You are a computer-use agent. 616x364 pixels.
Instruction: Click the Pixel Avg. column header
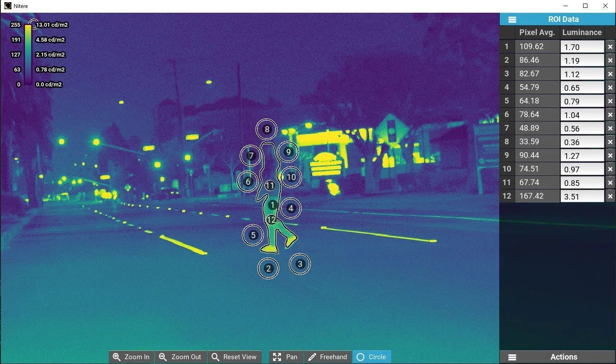(x=537, y=32)
